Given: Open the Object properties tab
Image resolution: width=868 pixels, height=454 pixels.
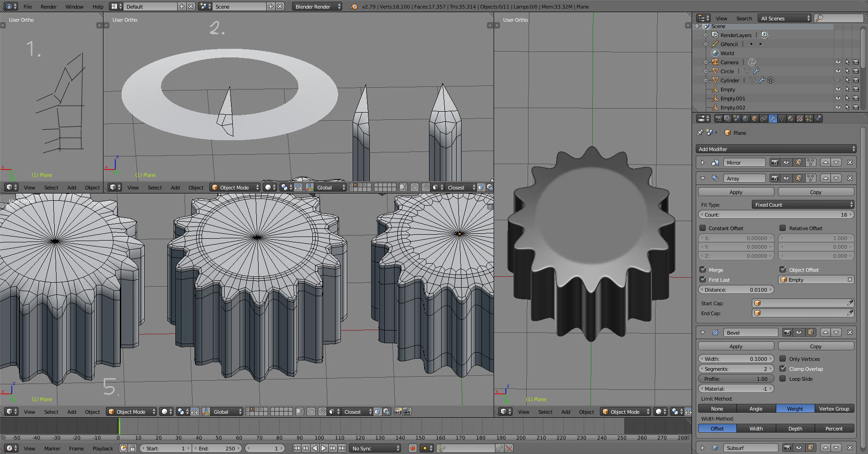Looking at the screenshot, I should [x=755, y=118].
